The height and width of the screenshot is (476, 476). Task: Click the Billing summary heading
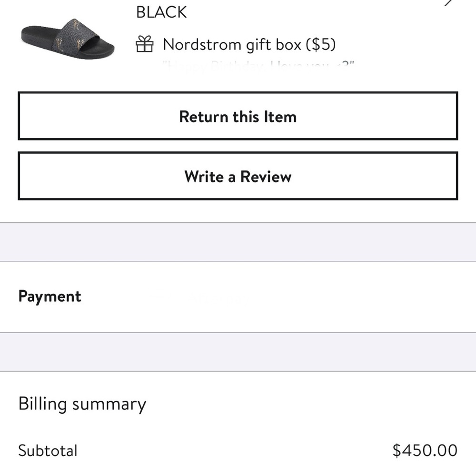(82, 404)
